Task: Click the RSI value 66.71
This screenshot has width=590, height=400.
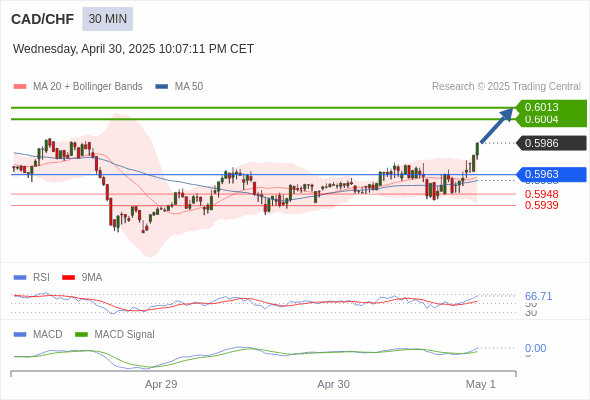Action: [x=538, y=297]
